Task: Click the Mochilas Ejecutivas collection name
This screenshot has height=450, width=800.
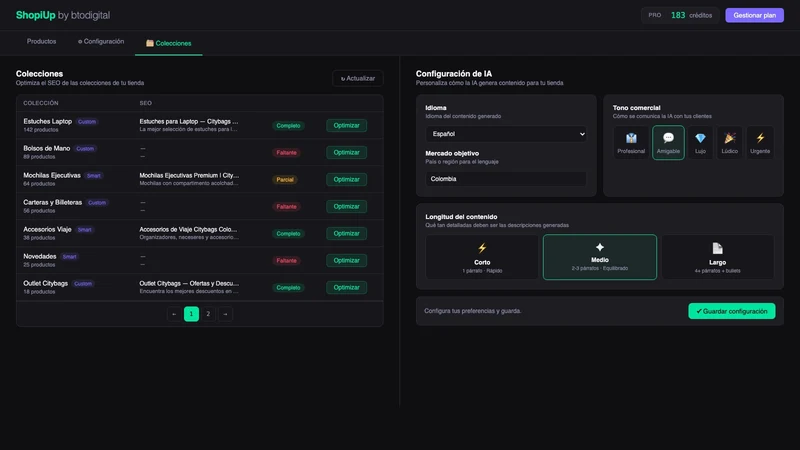Action: [x=52, y=176]
